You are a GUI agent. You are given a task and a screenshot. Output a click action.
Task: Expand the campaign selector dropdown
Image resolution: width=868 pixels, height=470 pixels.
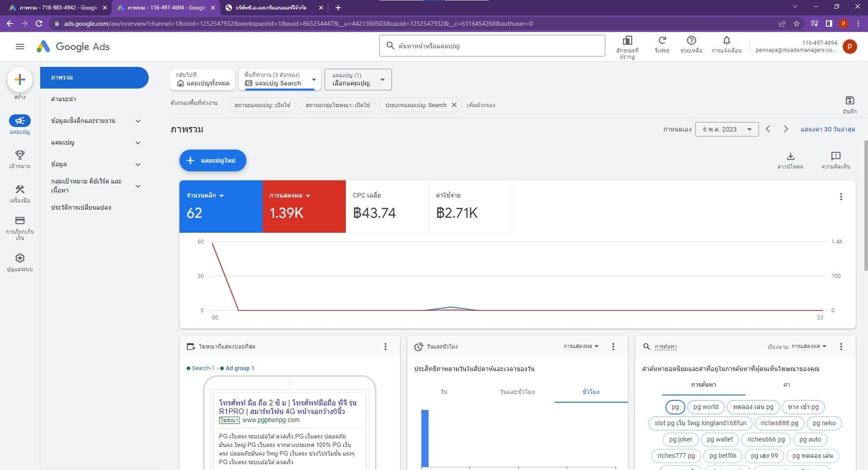pyautogui.click(x=358, y=80)
